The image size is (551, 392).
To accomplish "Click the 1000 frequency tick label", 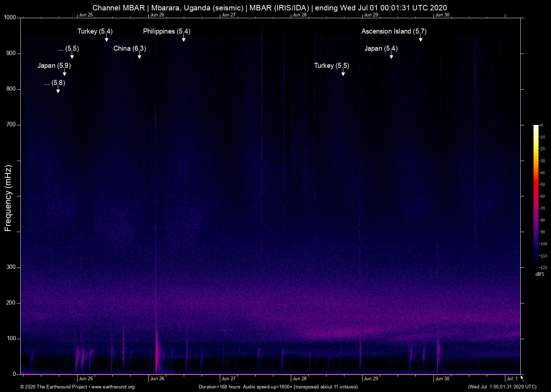I will (x=10, y=17).
